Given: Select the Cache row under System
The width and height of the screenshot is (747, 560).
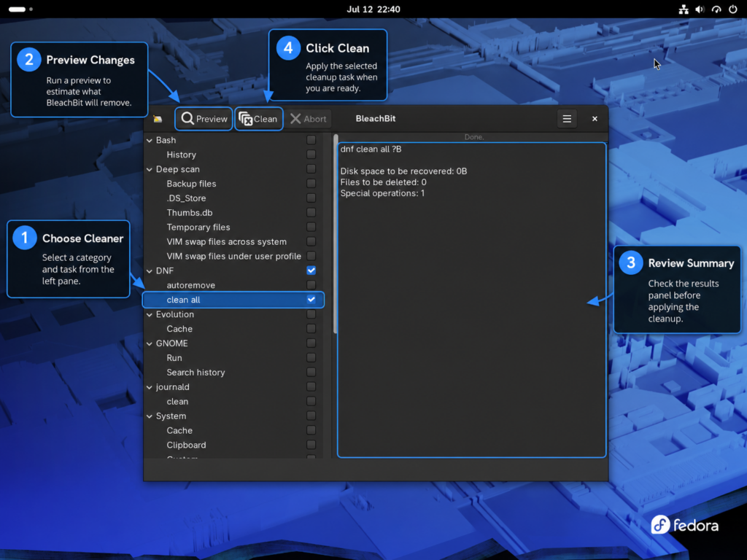Looking at the screenshot, I should click(x=233, y=430).
